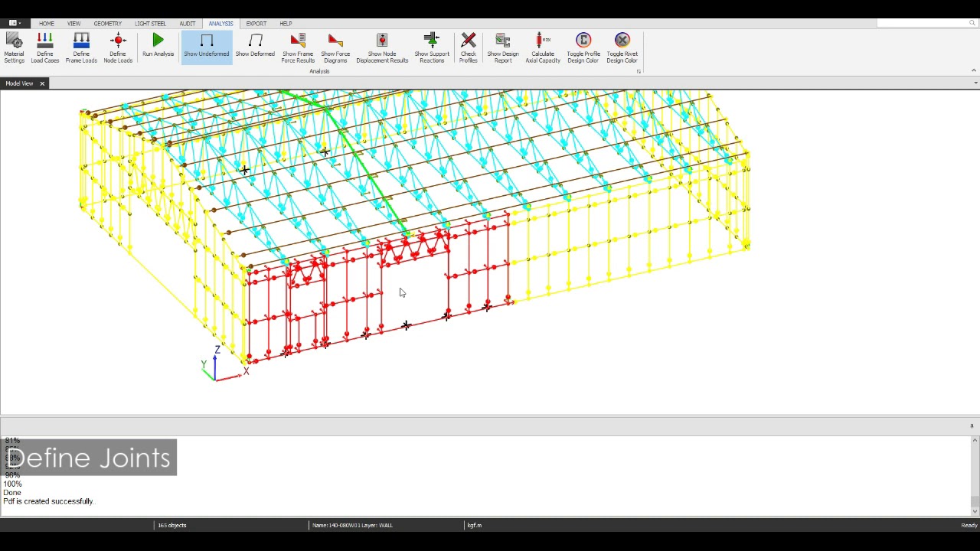Open the HOME ribbon tab
This screenshot has width=980, height=551.
[x=47, y=24]
